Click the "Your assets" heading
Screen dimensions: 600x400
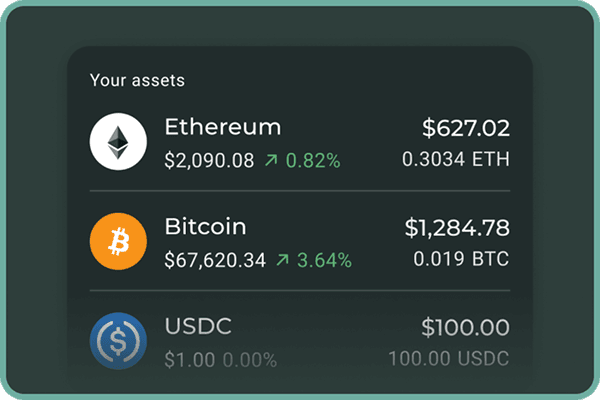tap(137, 80)
